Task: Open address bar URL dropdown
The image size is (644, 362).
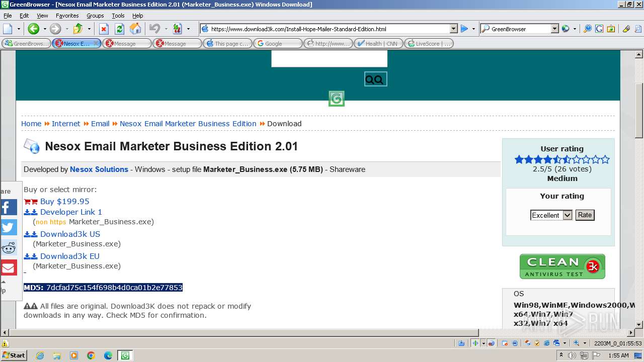Action: (x=453, y=29)
